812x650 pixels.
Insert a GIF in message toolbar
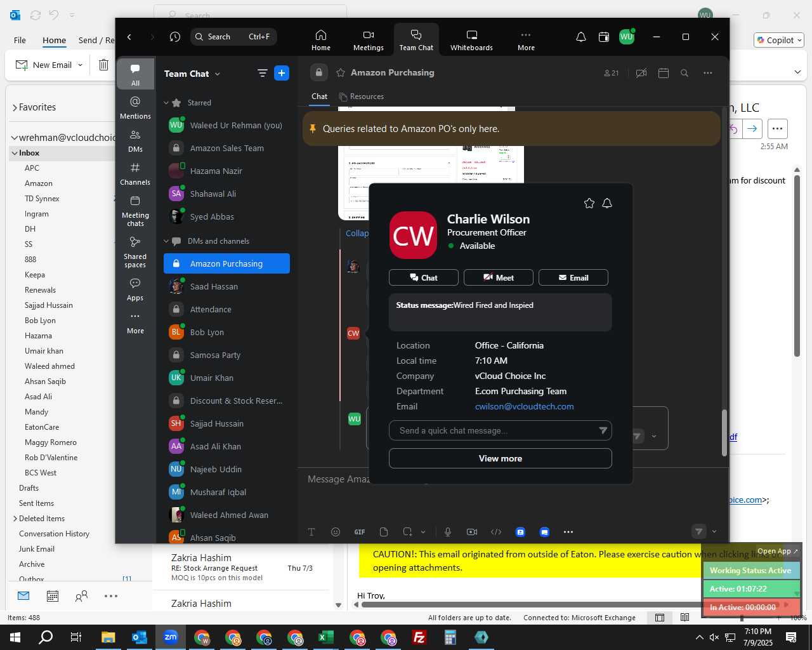point(360,532)
